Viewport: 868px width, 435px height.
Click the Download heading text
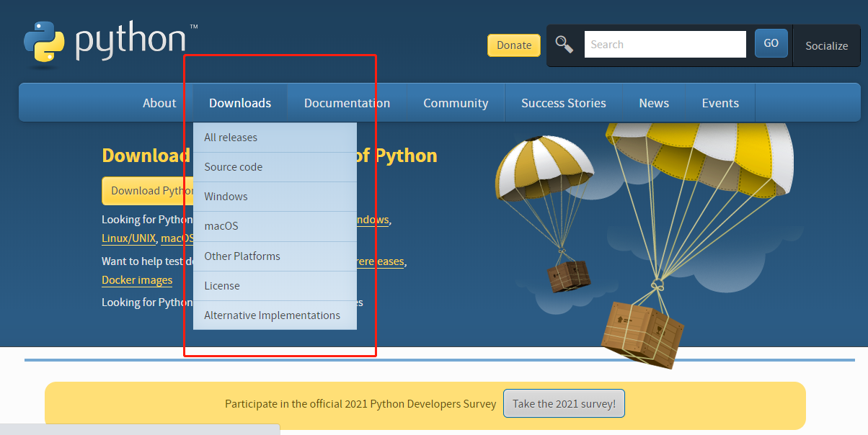[146, 156]
